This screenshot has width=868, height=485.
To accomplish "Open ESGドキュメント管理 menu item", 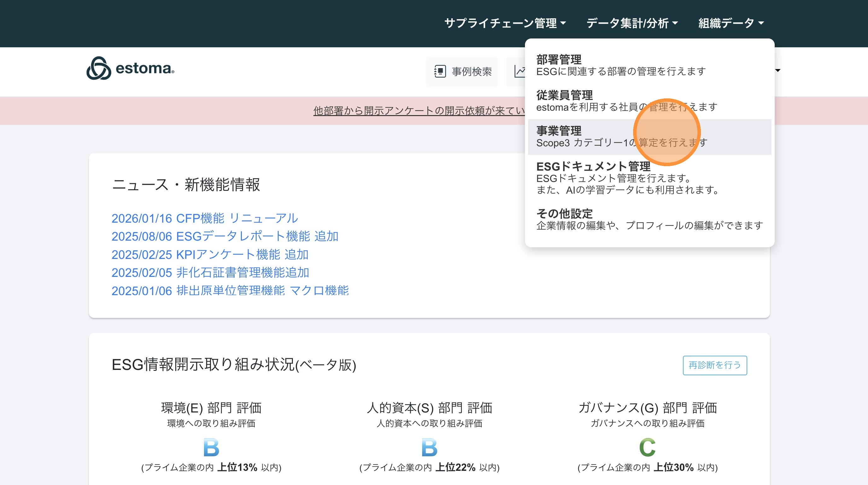I will (649, 178).
